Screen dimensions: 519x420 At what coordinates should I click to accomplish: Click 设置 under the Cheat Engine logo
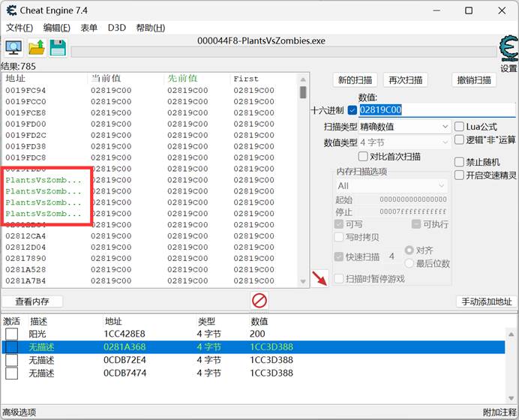coord(508,68)
